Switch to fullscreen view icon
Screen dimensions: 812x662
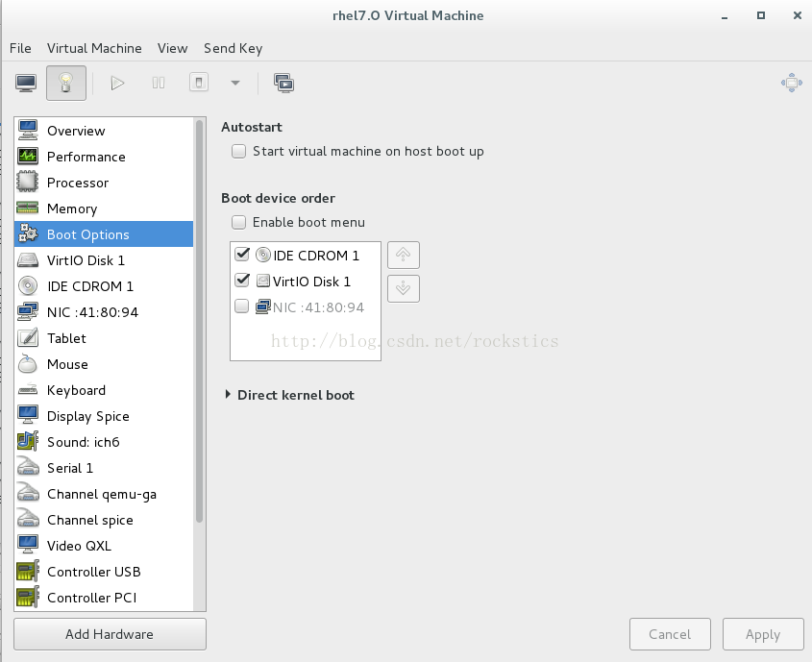click(x=791, y=83)
